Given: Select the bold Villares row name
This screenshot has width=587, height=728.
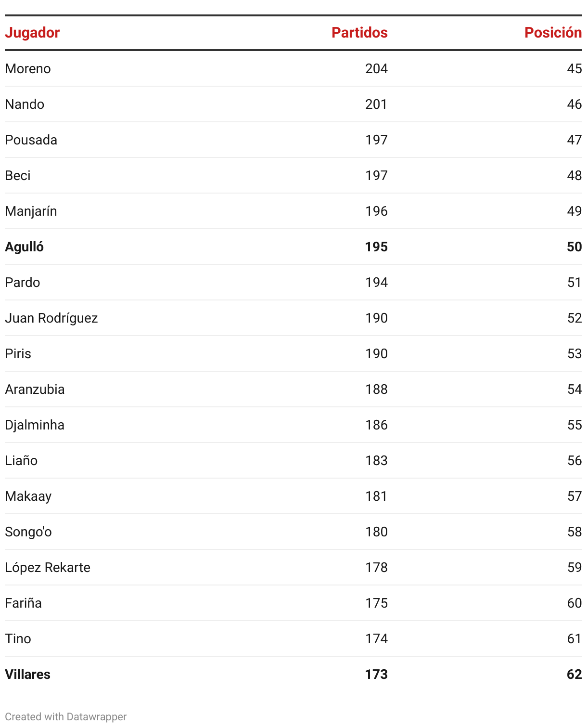Looking at the screenshot, I should point(28,675).
